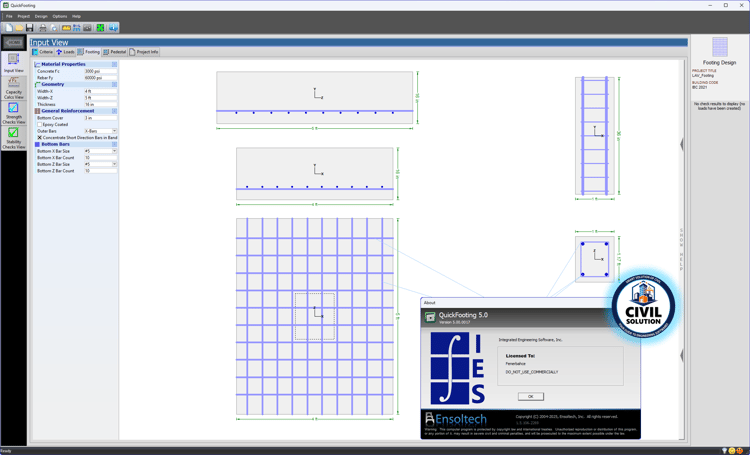Open the Design menu
This screenshot has width=750, height=455.
[x=41, y=16]
